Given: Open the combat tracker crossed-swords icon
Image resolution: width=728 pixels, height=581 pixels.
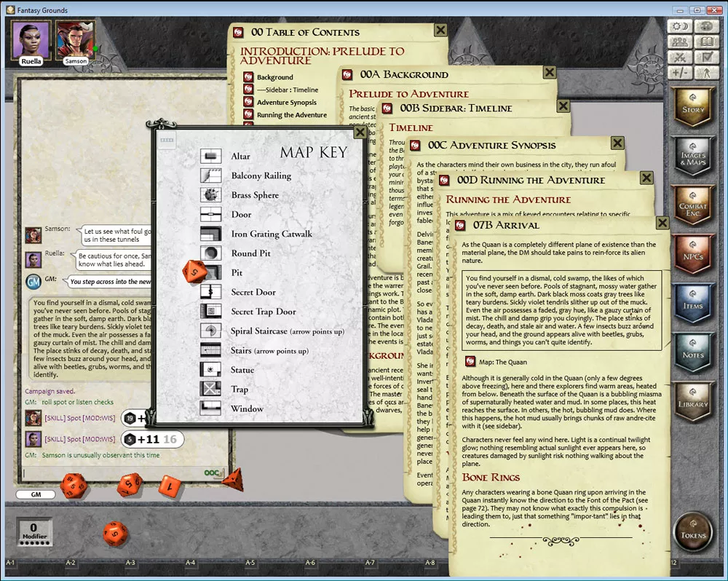Looking at the screenshot, I should pos(680,57).
